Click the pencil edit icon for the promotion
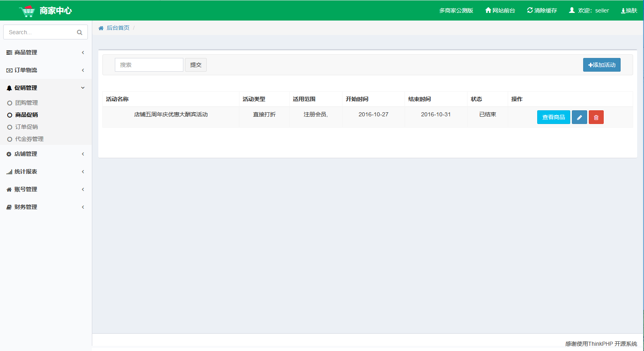This screenshot has height=351, width=644. click(579, 117)
